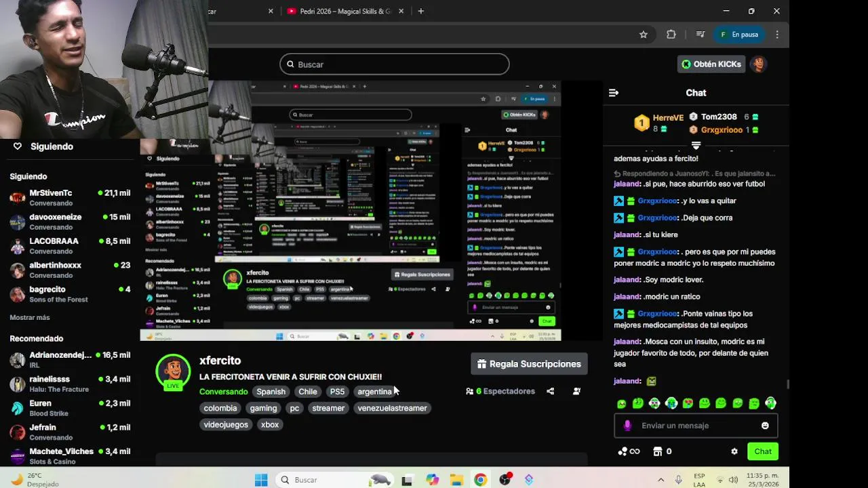Open the Windows Start menu
This screenshot has width=868, height=488.
261,480
